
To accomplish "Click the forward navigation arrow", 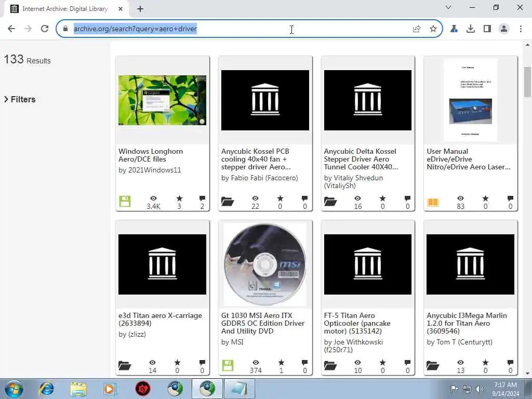I will 28,29.
